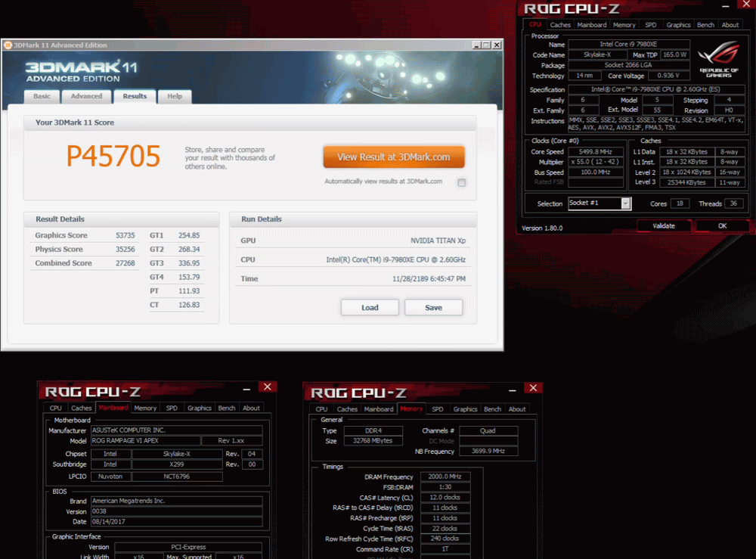Image resolution: width=756 pixels, height=559 pixels.
Task: Click the Save button in Run Details
Action: pyautogui.click(x=433, y=308)
